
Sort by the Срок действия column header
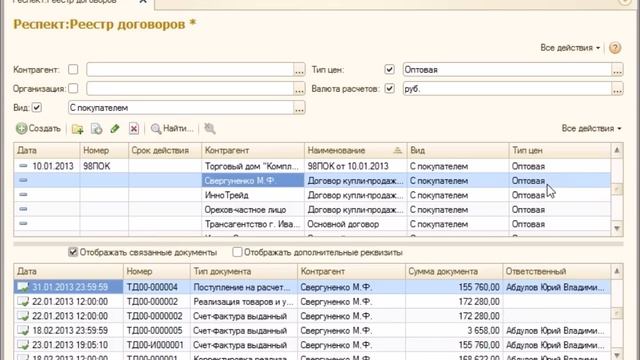165,150
